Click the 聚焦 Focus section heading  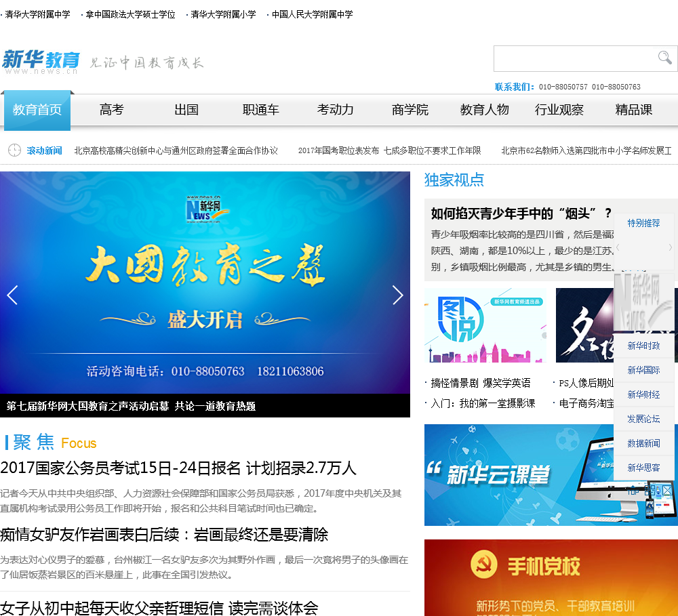[51, 443]
